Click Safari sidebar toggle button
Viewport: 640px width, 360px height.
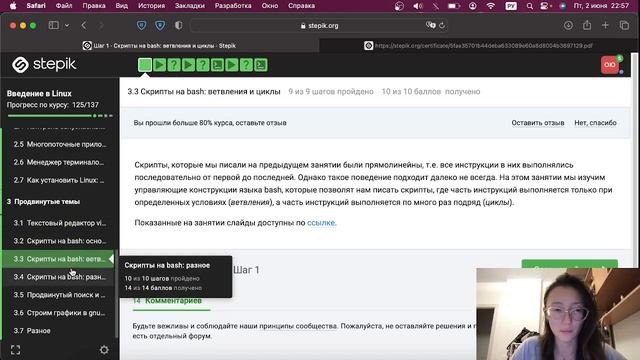click(x=53, y=25)
